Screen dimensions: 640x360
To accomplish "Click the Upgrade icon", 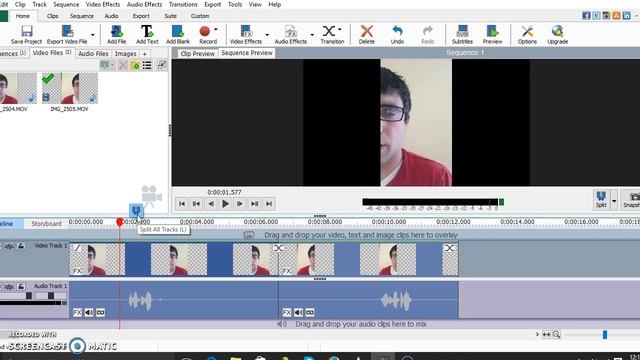I will (558, 31).
